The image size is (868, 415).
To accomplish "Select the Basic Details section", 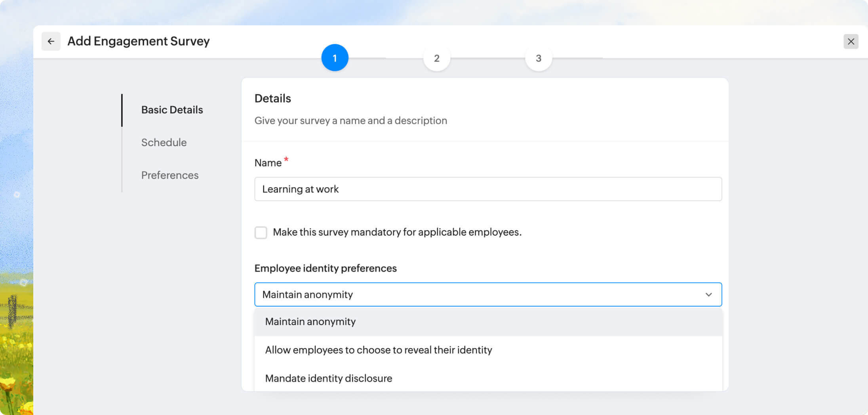I will pyautogui.click(x=172, y=110).
